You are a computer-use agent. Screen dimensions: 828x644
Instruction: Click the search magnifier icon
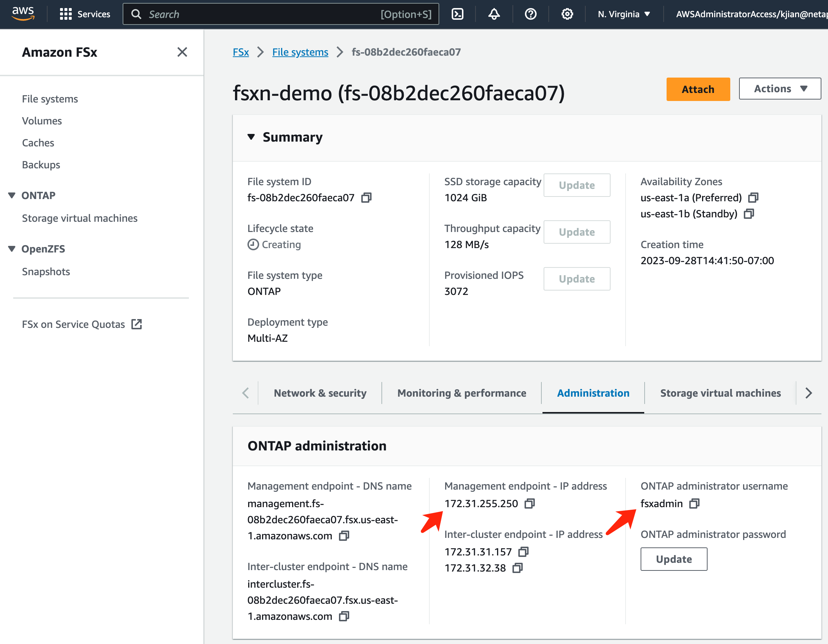coord(136,14)
